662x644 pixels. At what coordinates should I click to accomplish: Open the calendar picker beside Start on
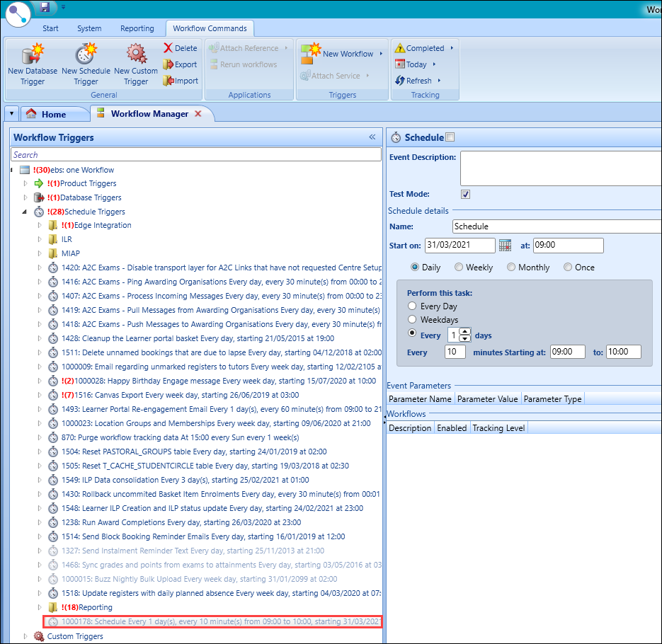tap(505, 246)
